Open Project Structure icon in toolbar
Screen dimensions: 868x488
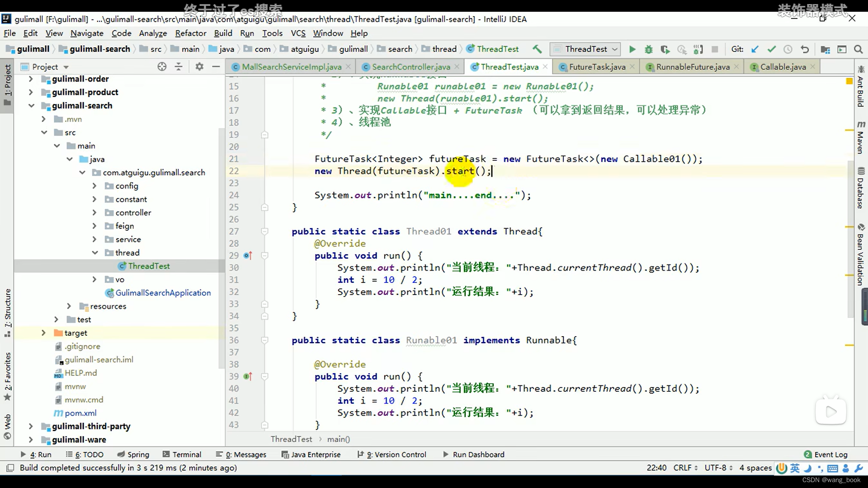coord(826,49)
